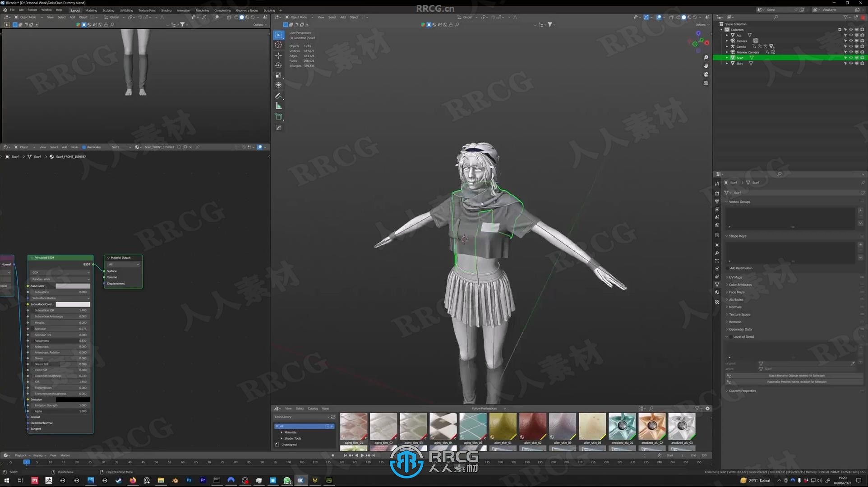
Task: Click the outliner filter funnel icon
Action: [x=845, y=17]
